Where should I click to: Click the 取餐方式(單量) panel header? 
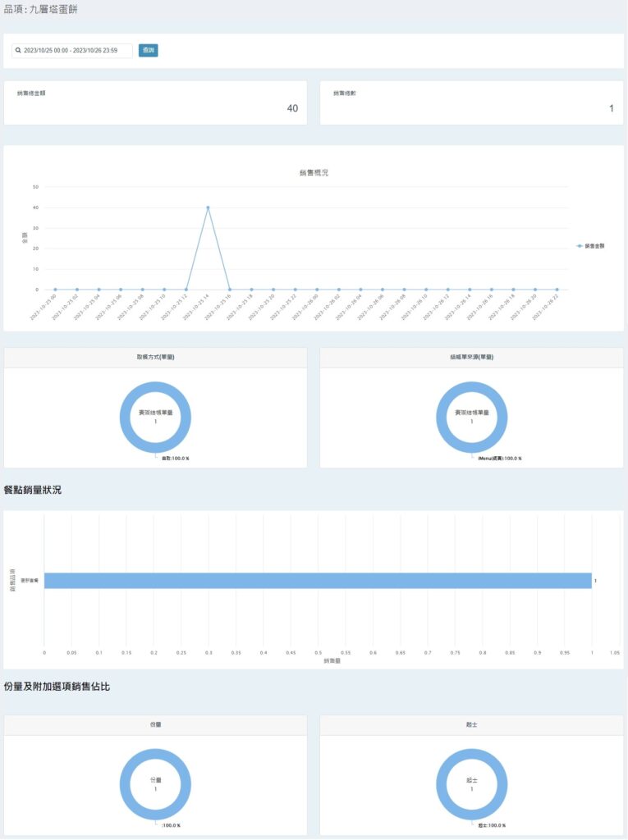pos(155,358)
